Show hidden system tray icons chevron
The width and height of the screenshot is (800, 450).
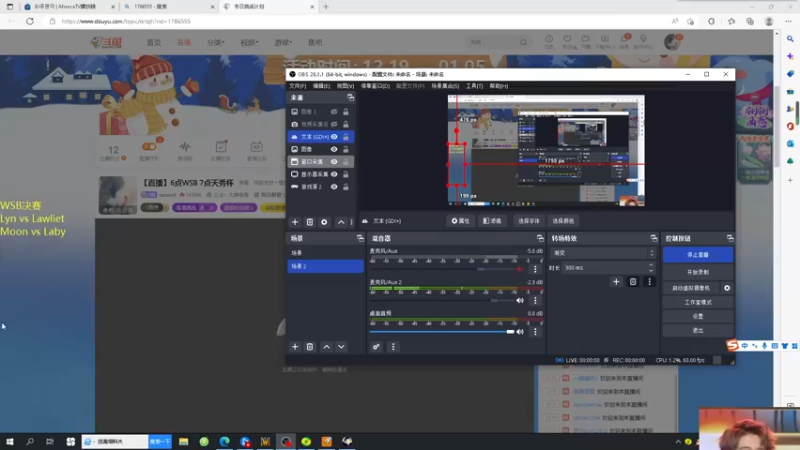click(x=678, y=442)
